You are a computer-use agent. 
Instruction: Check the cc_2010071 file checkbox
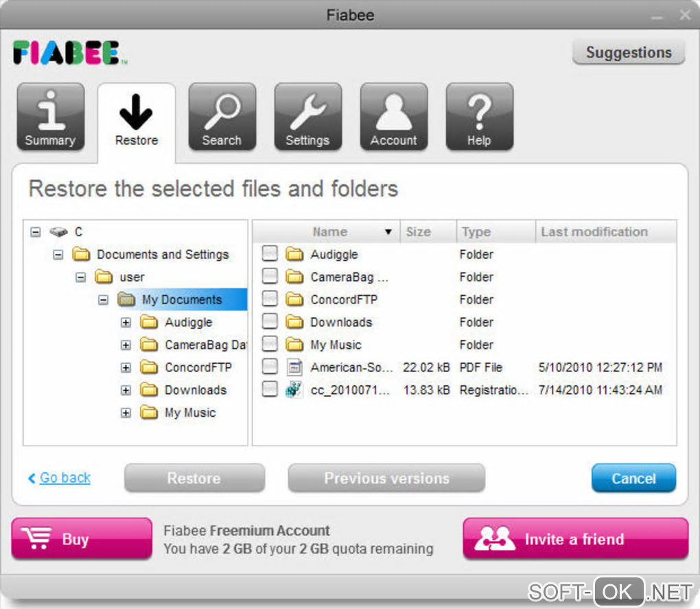(x=270, y=389)
